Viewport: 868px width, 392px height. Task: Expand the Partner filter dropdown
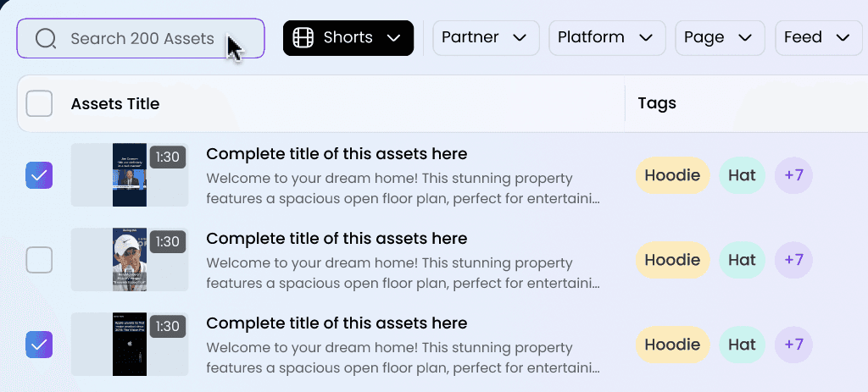pyautogui.click(x=486, y=37)
